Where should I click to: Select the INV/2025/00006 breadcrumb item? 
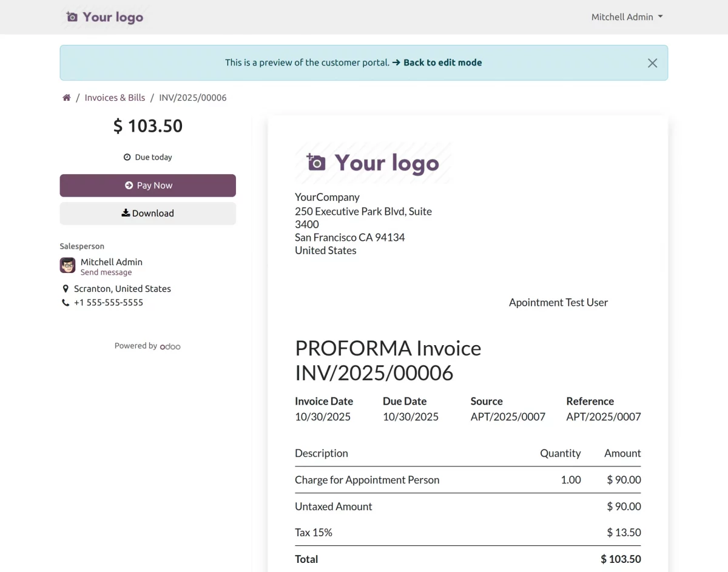click(x=192, y=97)
